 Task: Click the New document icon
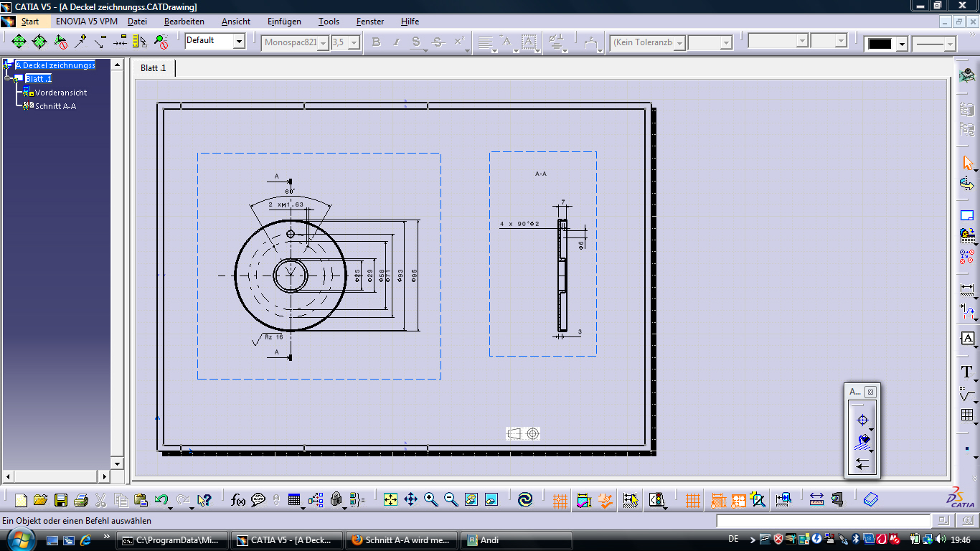click(x=21, y=500)
